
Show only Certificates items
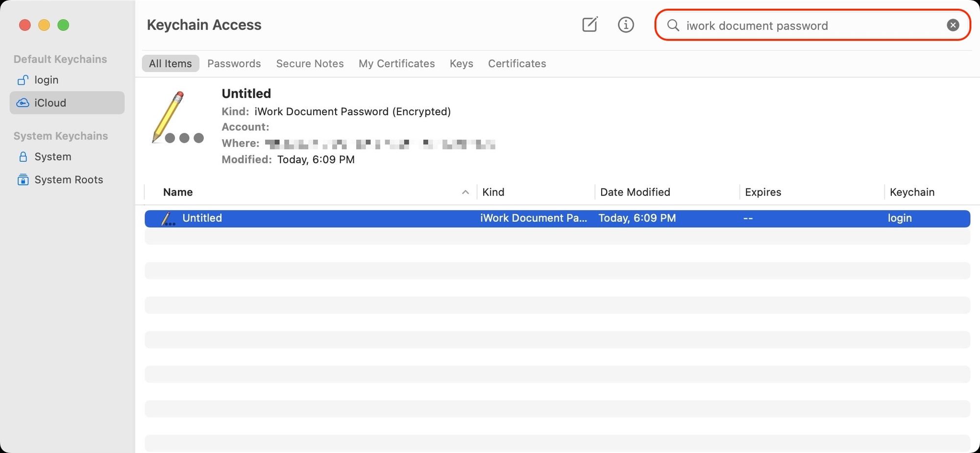[516, 63]
